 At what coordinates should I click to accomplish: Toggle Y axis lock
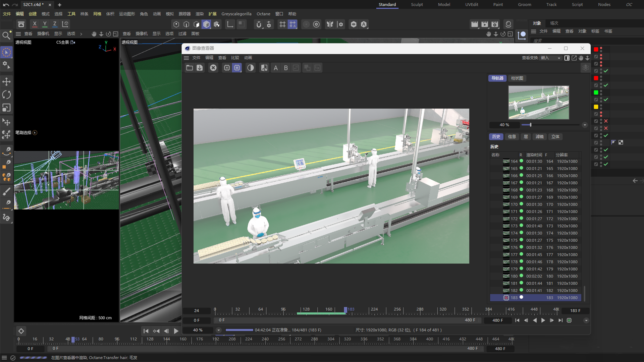pyautogui.click(x=45, y=24)
